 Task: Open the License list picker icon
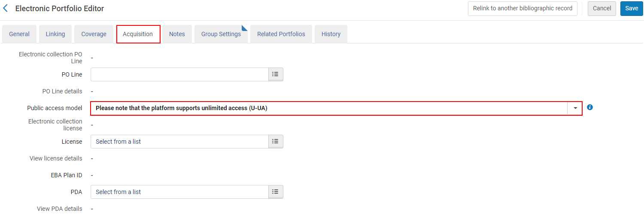[276, 142]
